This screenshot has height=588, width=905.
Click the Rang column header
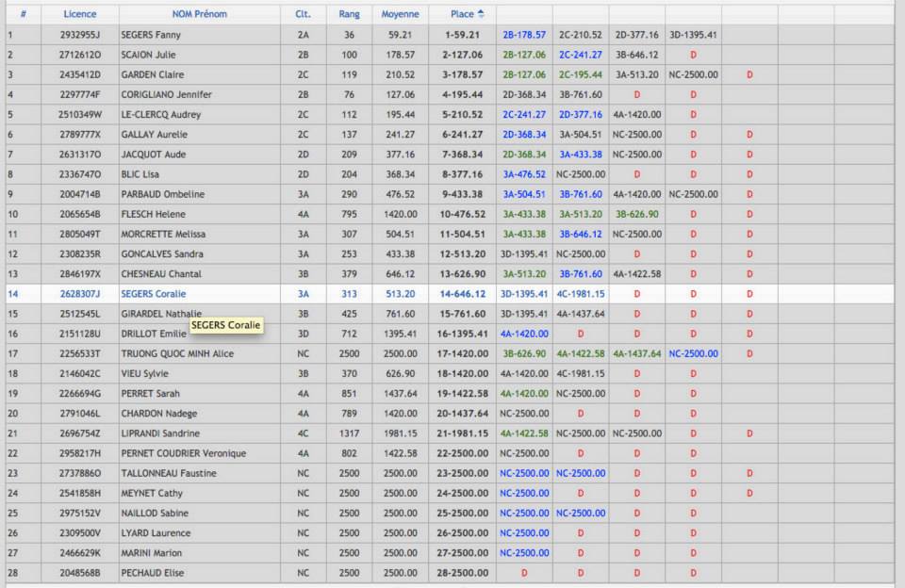tap(349, 14)
